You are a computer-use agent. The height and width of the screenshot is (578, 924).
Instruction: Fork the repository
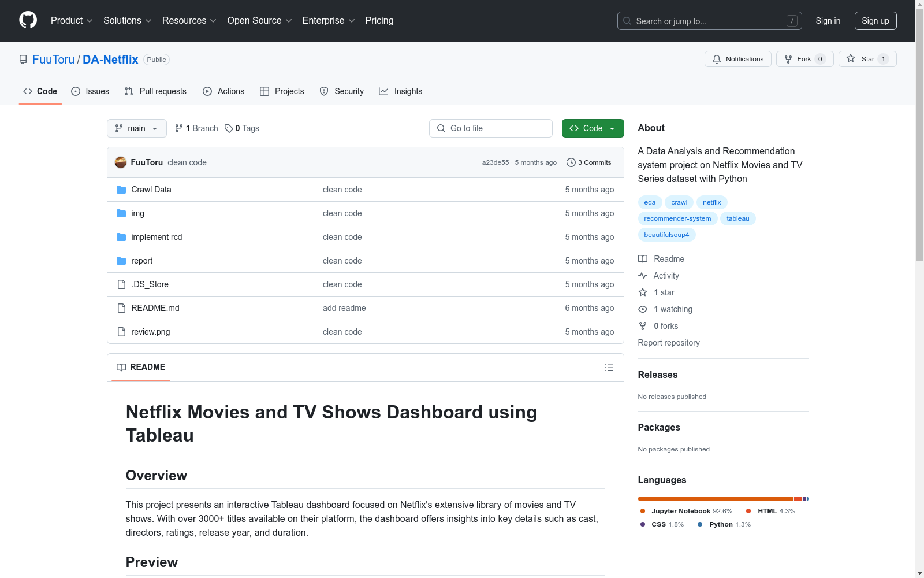point(805,59)
